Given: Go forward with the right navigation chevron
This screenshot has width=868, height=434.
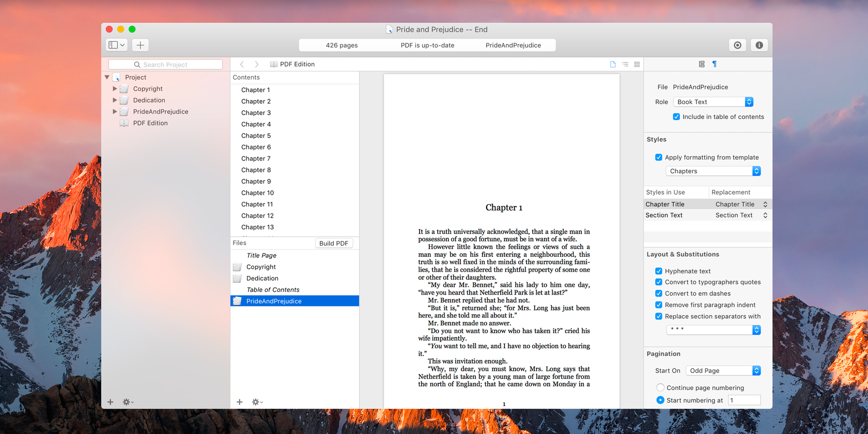Looking at the screenshot, I should coord(257,64).
